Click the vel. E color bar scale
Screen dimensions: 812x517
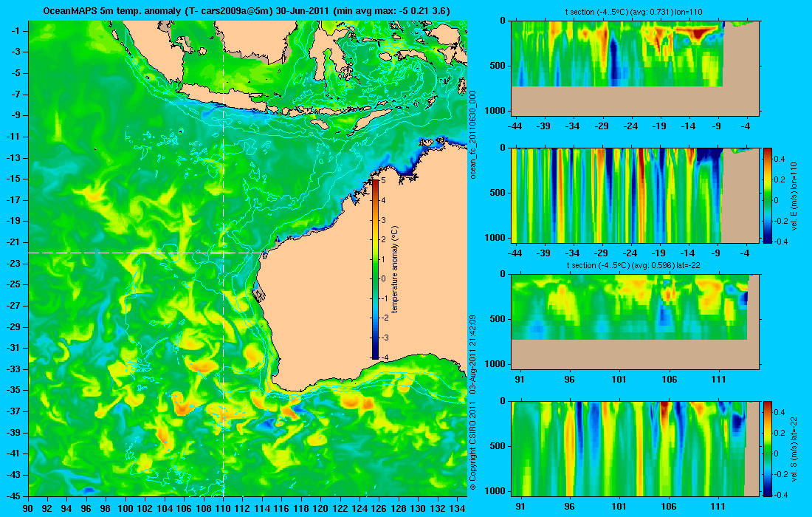768,195
